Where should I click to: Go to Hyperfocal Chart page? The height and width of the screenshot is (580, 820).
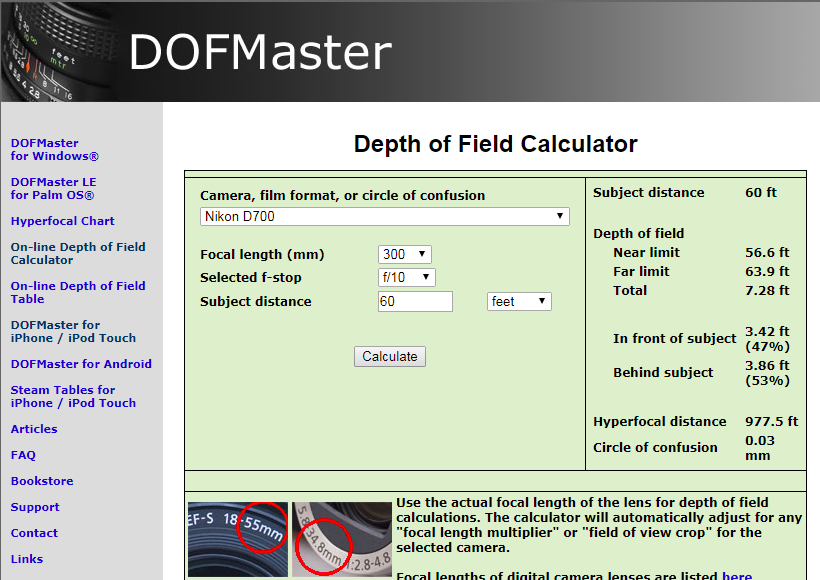point(63,221)
